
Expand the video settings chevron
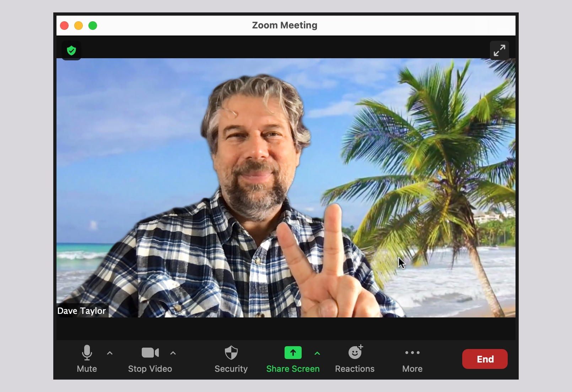point(173,353)
